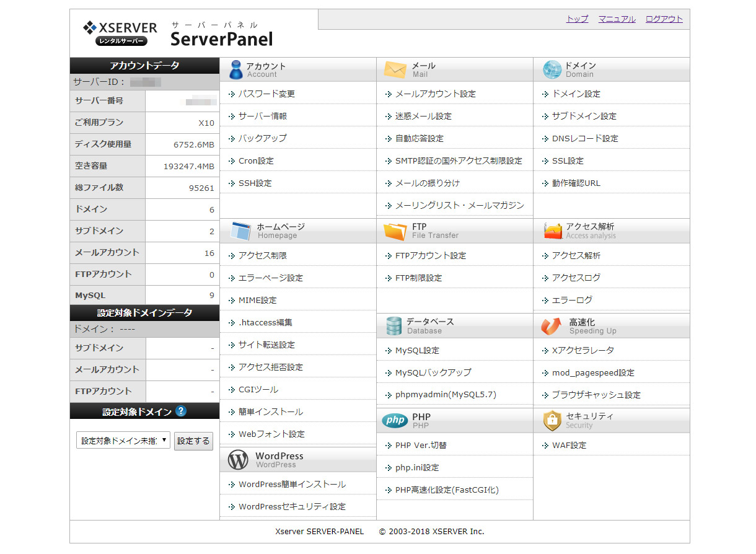Screen dimensions: 756x554
Task: Click the Security shield icon
Action: (x=552, y=421)
